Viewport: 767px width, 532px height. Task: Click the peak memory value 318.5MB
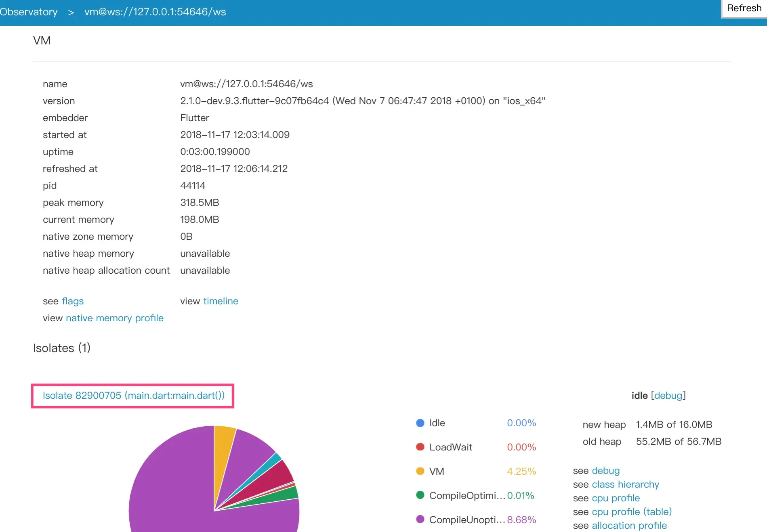point(200,203)
